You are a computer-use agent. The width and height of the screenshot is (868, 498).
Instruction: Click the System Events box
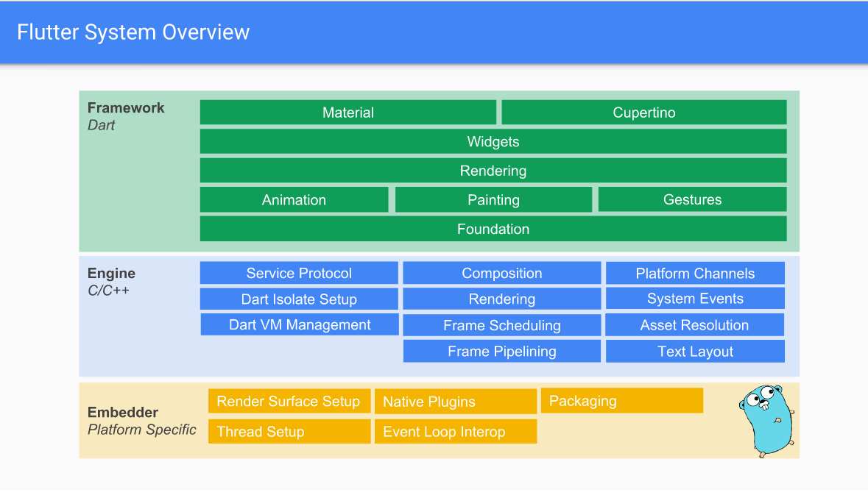click(695, 298)
